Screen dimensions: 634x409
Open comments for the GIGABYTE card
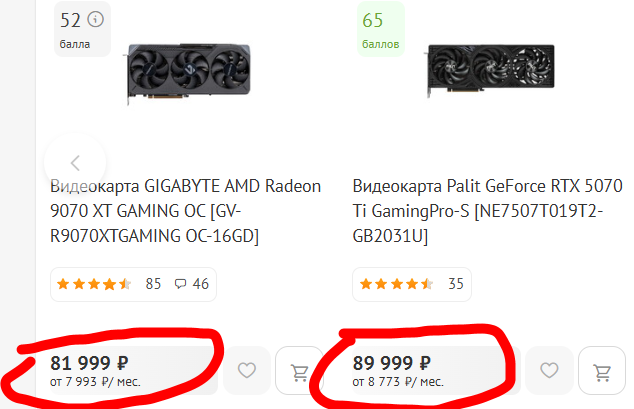191,284
